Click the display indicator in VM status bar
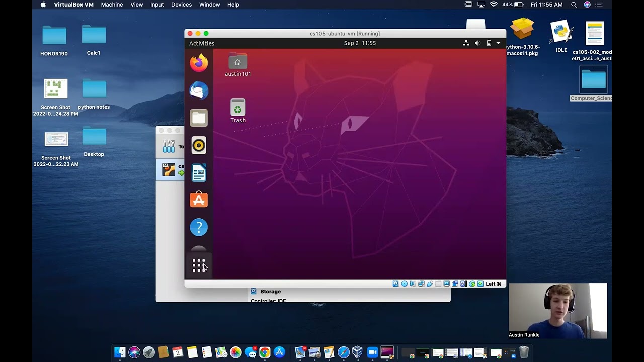The width and height of the screenshot is (644, 362). click(447, 284)
